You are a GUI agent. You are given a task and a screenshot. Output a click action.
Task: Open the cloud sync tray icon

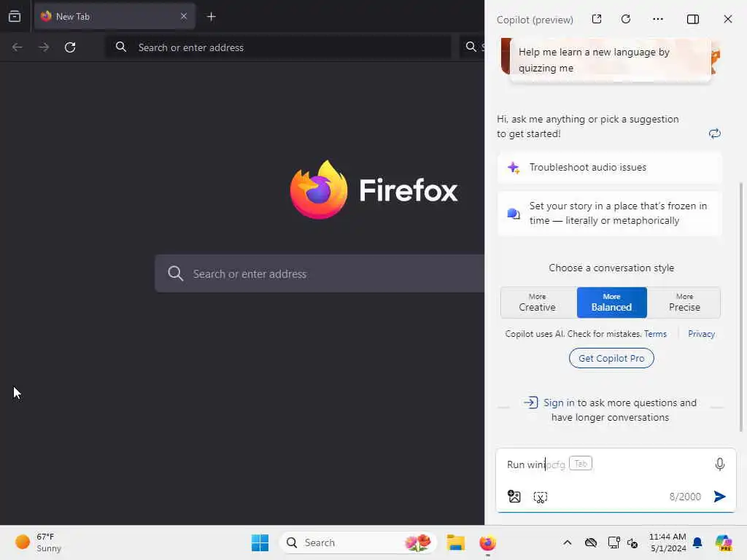tap(591, 542)
